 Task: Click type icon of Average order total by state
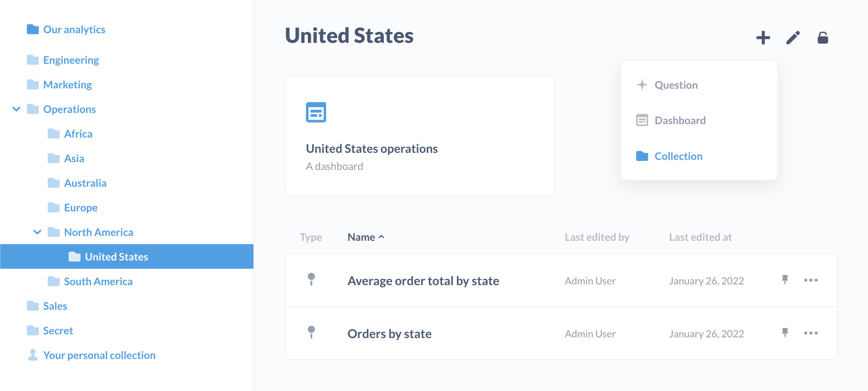311,280
